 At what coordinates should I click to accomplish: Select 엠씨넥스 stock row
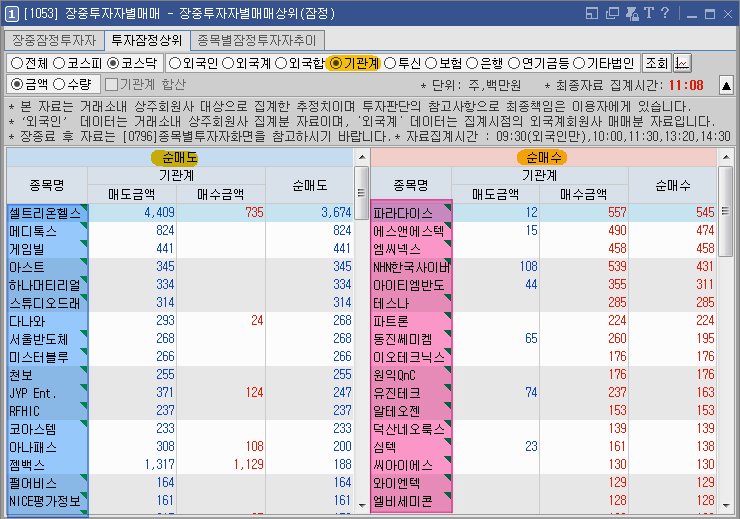(x=412, y=249)
